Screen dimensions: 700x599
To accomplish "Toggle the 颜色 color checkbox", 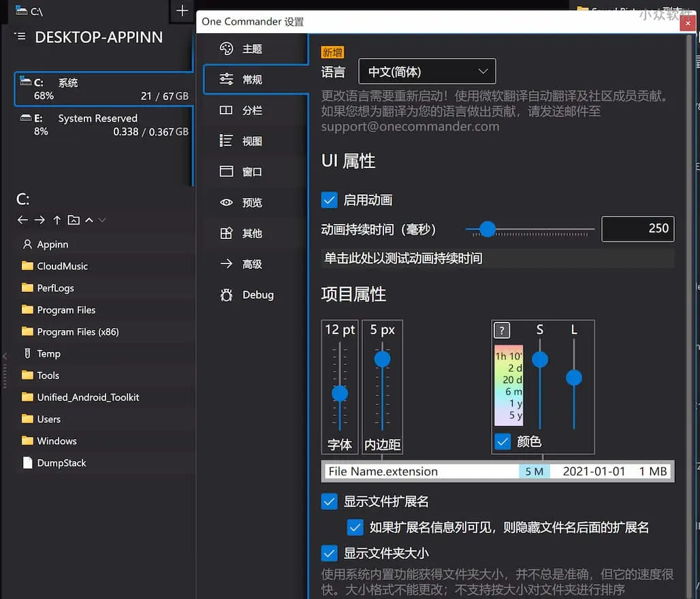I will click(x=503, y=442).
